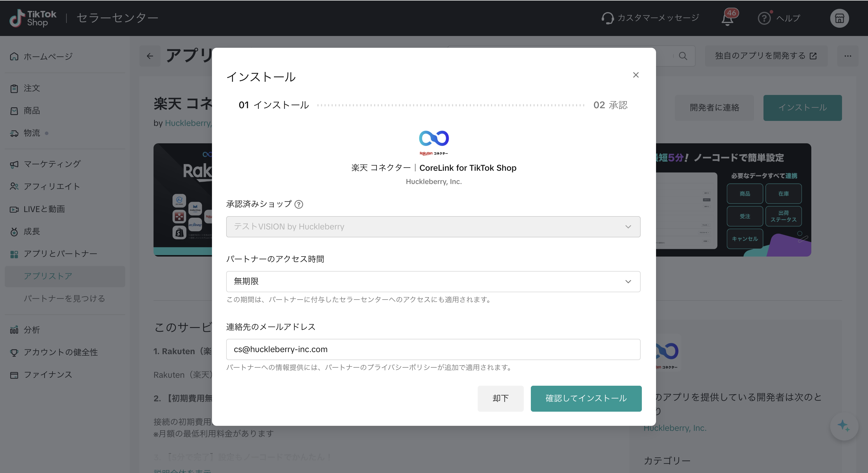Click the shop profile avatar icon

coord(839,18)
